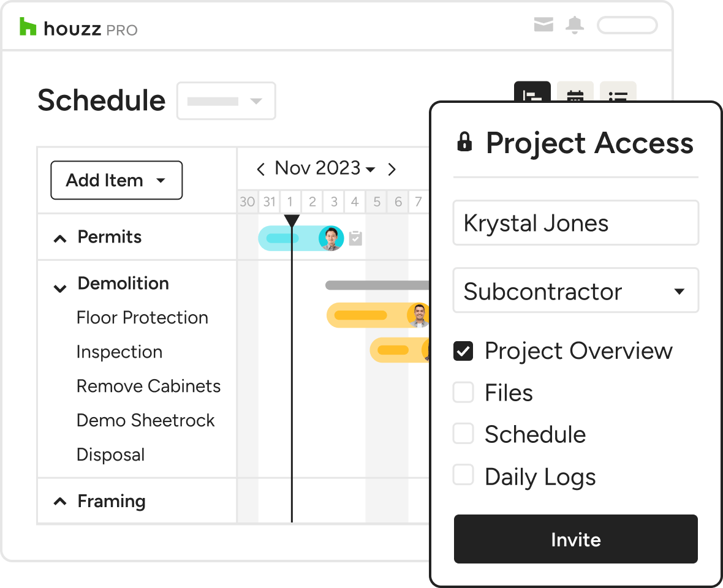Switch to Gantt chart view icon
Viewport: 723px width, 588px height.
(532, 92)
